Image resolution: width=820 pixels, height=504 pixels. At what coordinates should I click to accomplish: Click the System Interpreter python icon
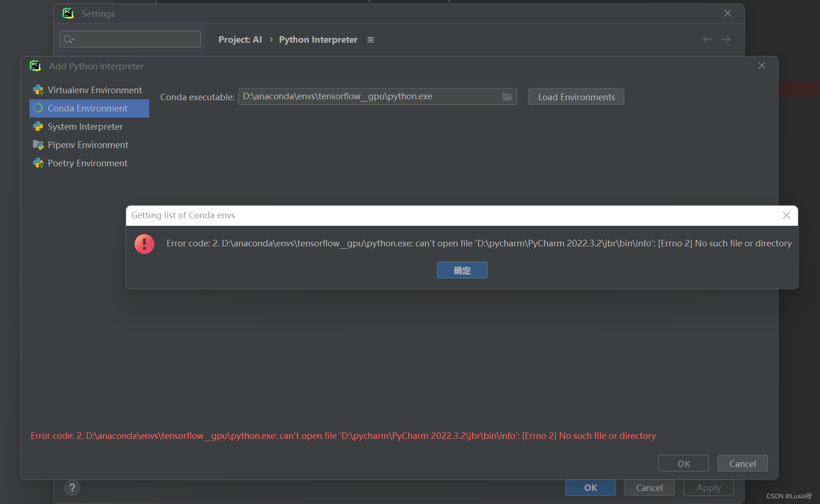[x=38, y=126]
